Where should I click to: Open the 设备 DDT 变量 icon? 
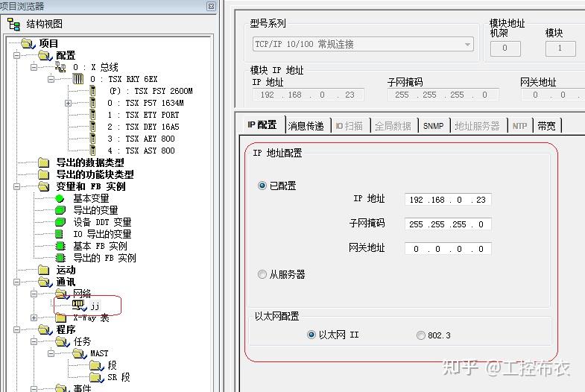click(x=60, y=222)
